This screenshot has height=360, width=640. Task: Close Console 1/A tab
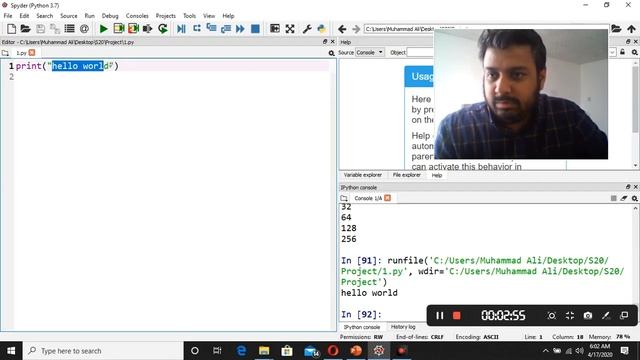[x=387, y=198]
